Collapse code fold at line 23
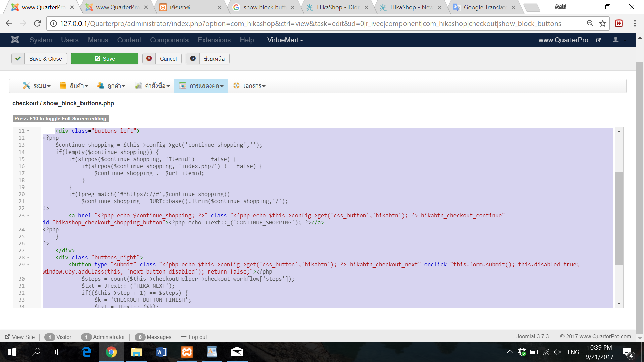 point(28,216)
